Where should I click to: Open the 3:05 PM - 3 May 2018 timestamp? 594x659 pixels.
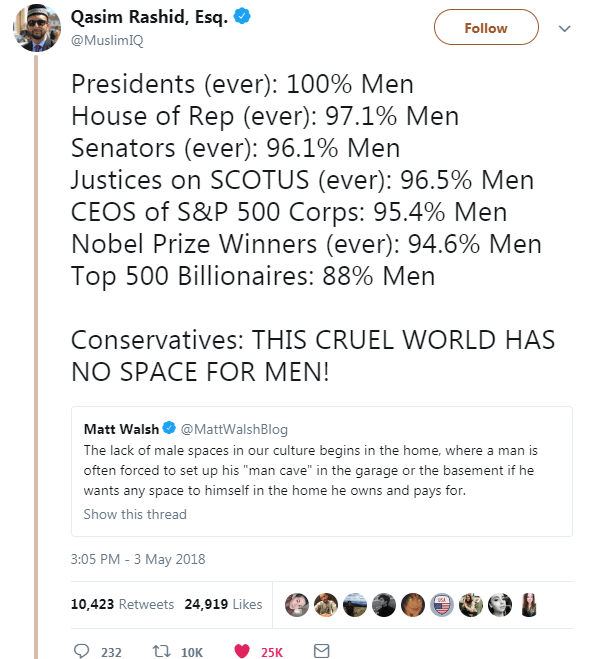[138, 559]
